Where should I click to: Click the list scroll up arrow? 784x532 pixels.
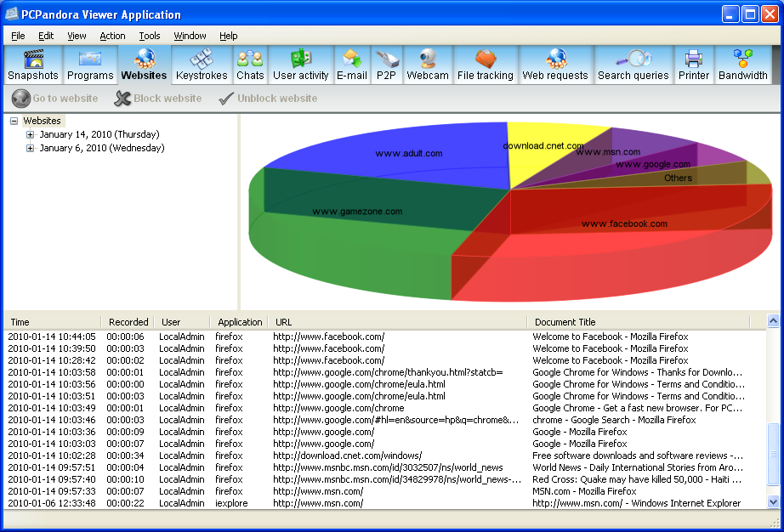(x=773, y=321)
